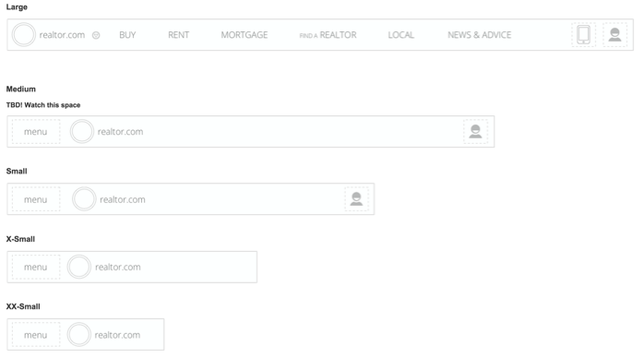
Task: Click realtor.com text in XX-Small header
Action: click(117, 335)
